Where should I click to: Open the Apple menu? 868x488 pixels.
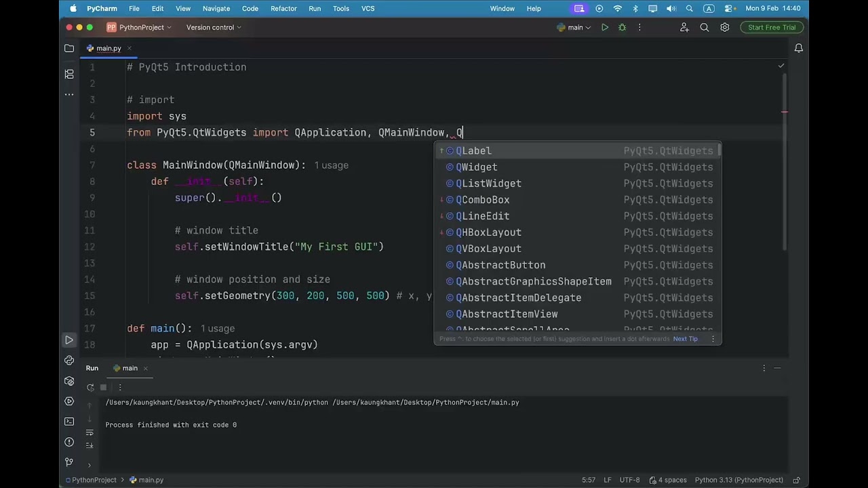coord(73,8)
